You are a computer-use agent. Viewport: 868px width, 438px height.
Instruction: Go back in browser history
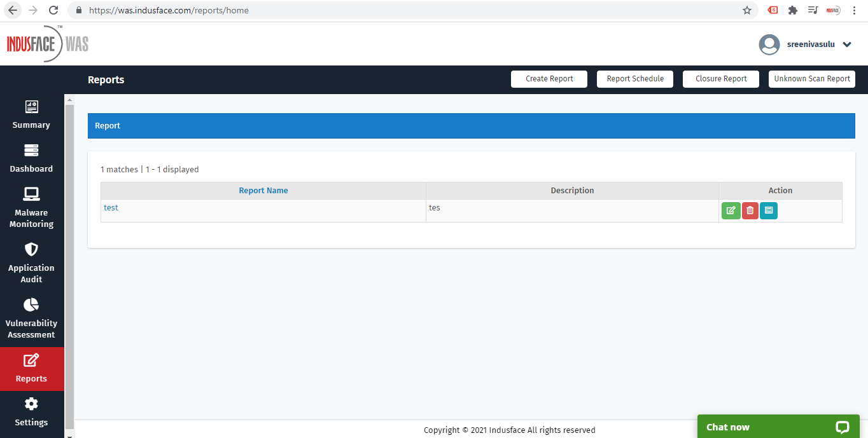click(13, 10)
